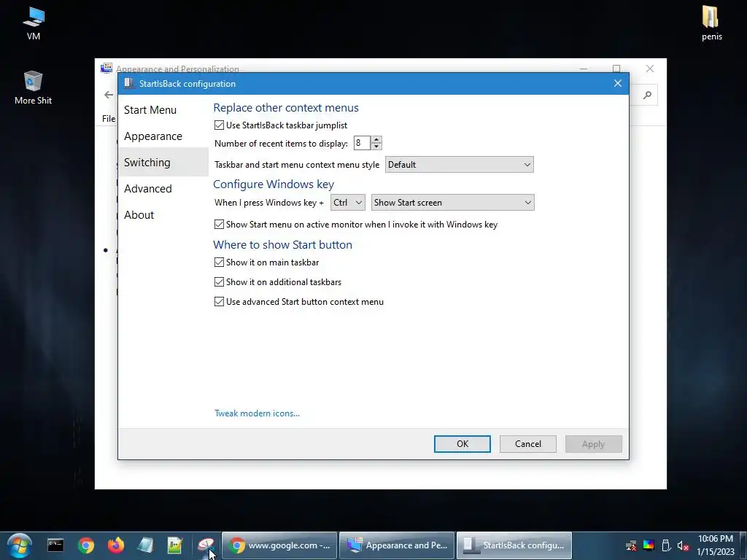The image size is (747, 560).
Task: Open the Show Start screen dropdown
Action: [x=452, y=203]
